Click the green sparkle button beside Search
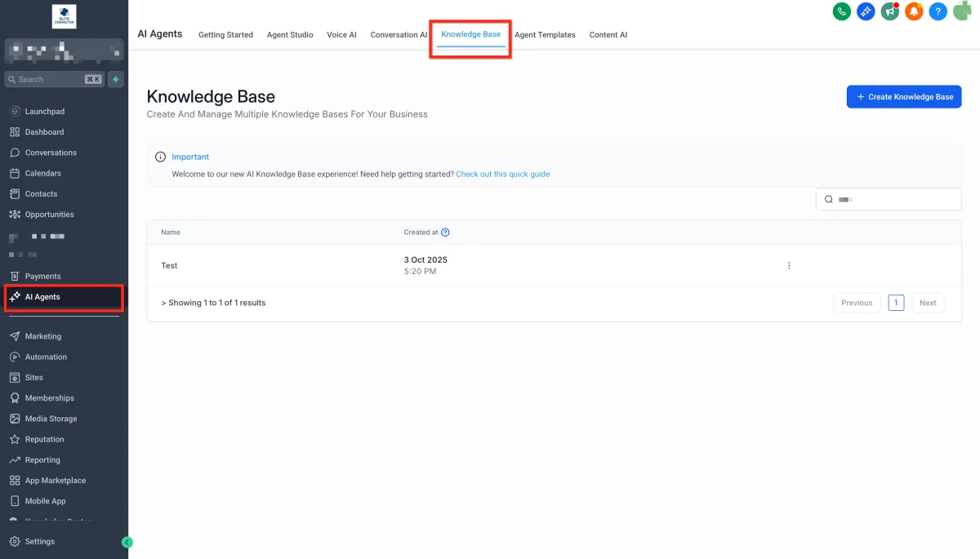 point(116,79)
